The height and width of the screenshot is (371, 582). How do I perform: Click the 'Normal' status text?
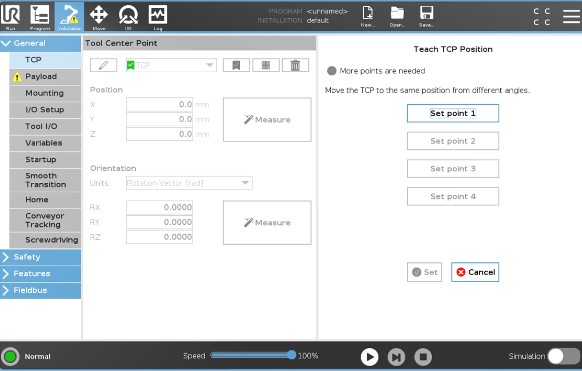pyautogui.click(x=37, y=357)
